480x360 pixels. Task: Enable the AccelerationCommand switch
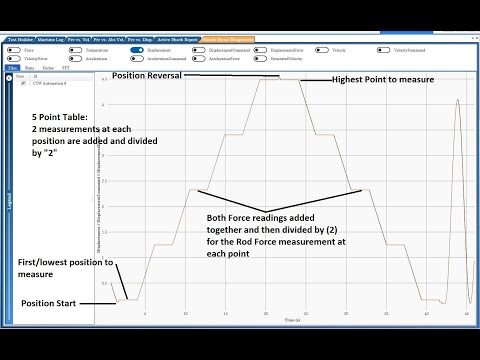click(137, 59)
